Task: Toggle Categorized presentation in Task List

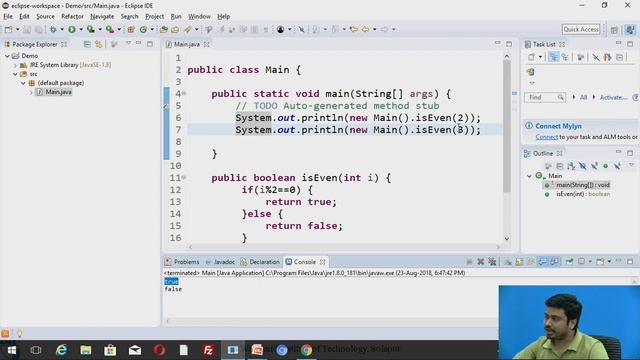Action: [554, 57]
